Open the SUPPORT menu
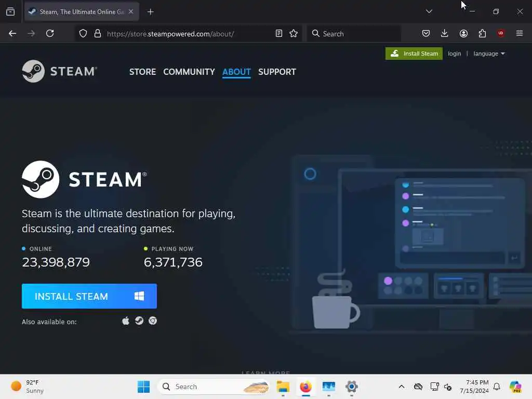 (x=277, y=72)
